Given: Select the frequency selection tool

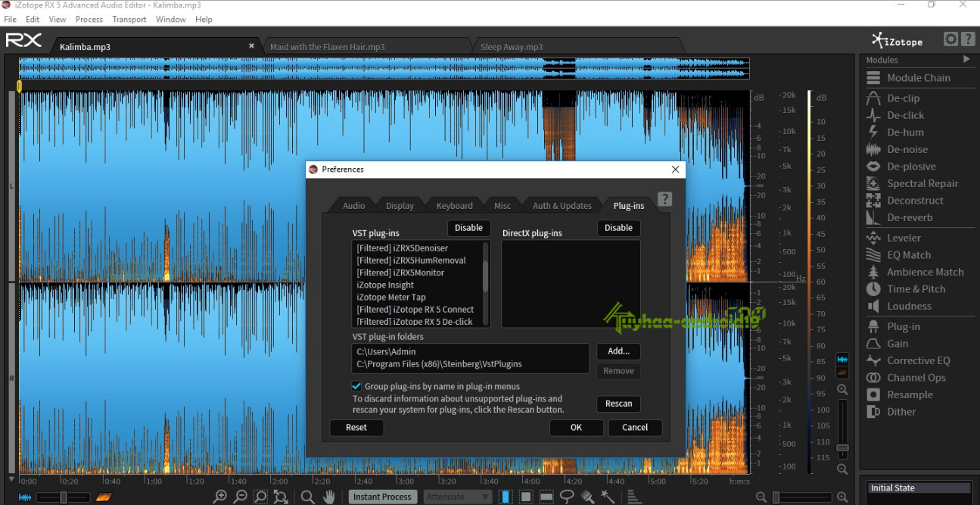Looking at the screenshot, I should point(546,497).
